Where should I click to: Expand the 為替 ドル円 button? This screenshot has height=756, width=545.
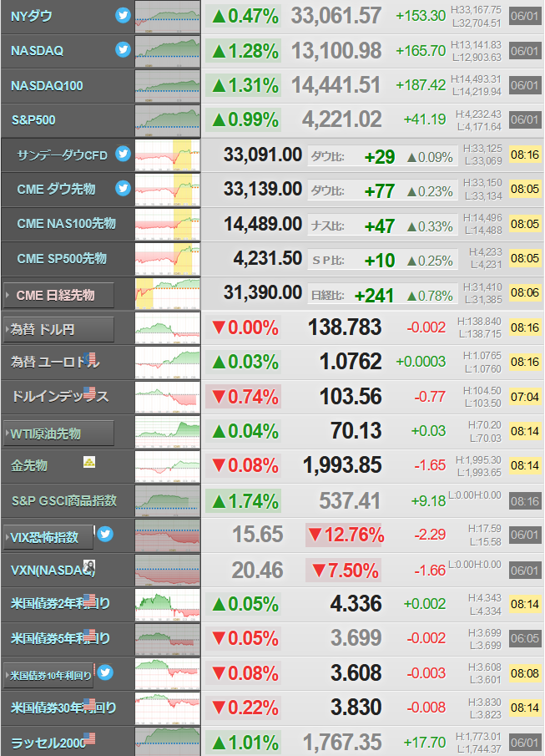(x=58, y=330)
